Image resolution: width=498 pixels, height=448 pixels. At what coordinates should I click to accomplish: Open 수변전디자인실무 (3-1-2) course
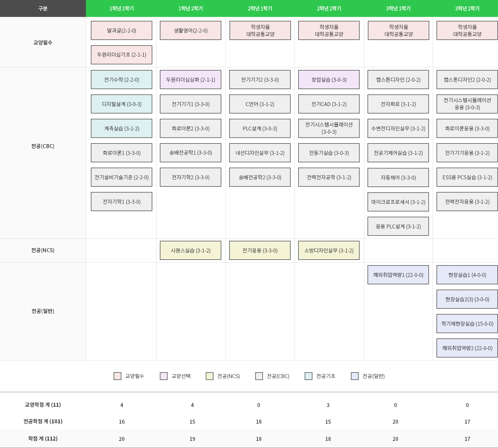pos(398,129)
